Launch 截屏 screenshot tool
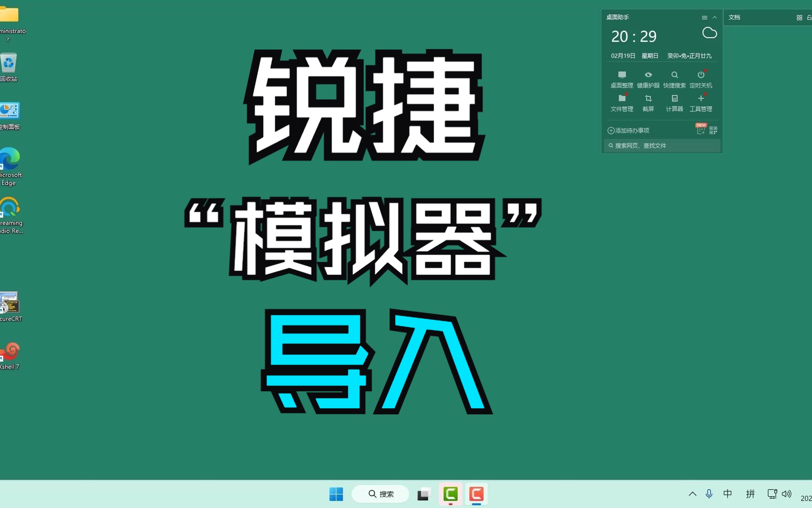Screen dimensions: 812x508 pyautogui.click(x=648, y=103)
